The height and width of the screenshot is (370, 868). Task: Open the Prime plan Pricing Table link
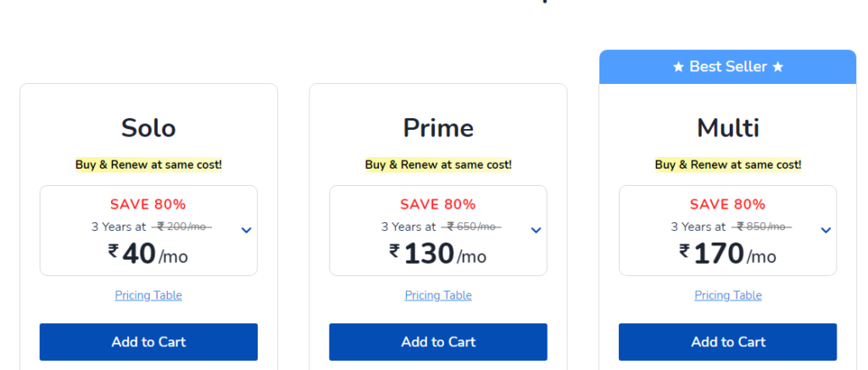(x=438, y=295)
